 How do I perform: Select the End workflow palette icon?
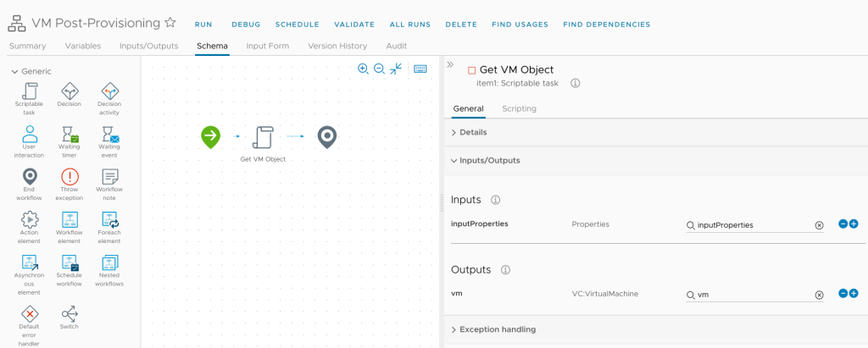30,176
